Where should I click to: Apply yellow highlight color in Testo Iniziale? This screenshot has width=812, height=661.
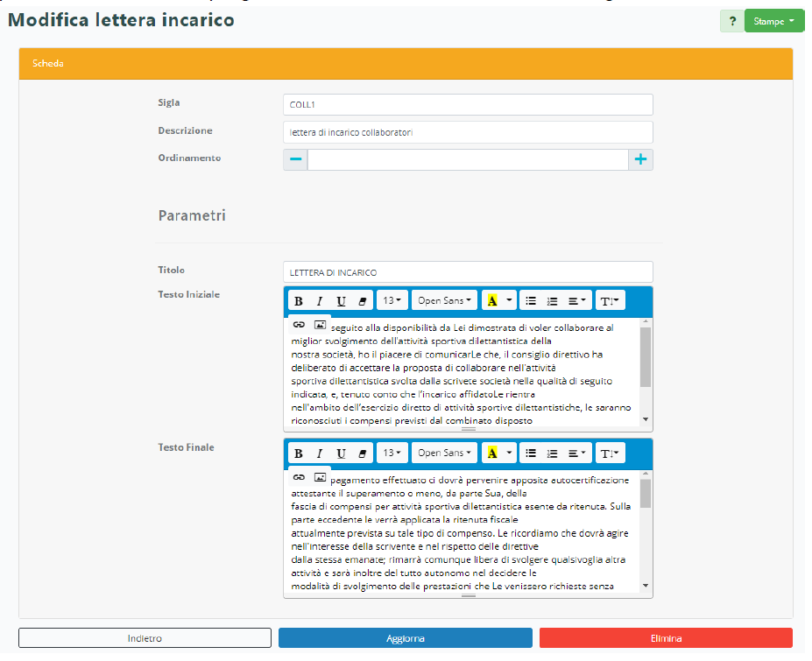491,301
